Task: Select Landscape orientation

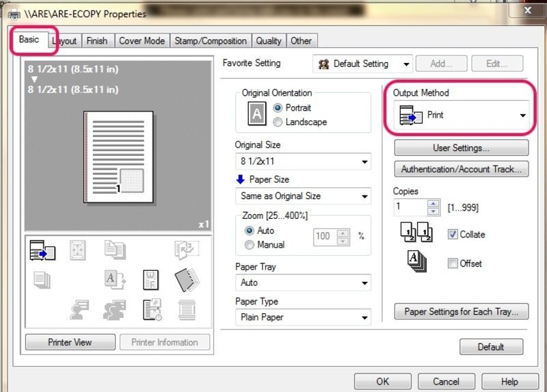Action: 278,122
